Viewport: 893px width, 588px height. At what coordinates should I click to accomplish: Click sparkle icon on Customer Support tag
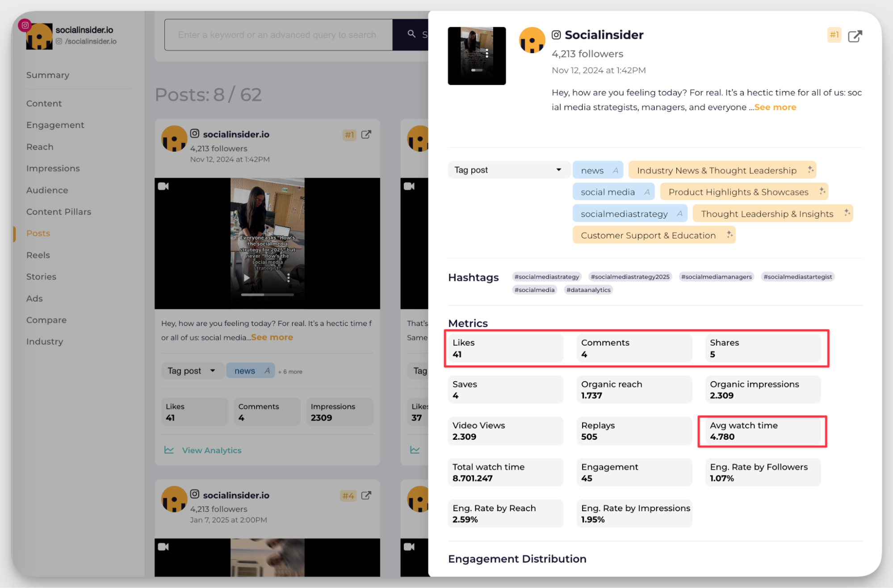[x=729, y=234]
